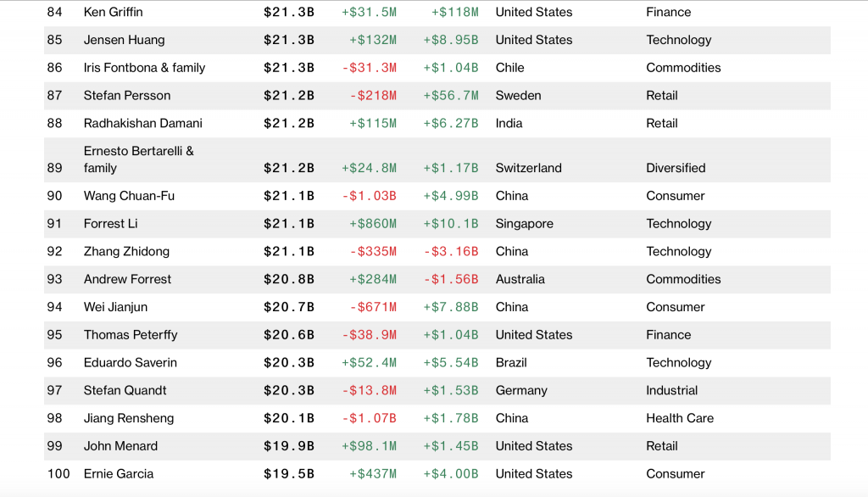Select John Menard's name
Viewport: 868px width, 497px height.
(120, 446)
